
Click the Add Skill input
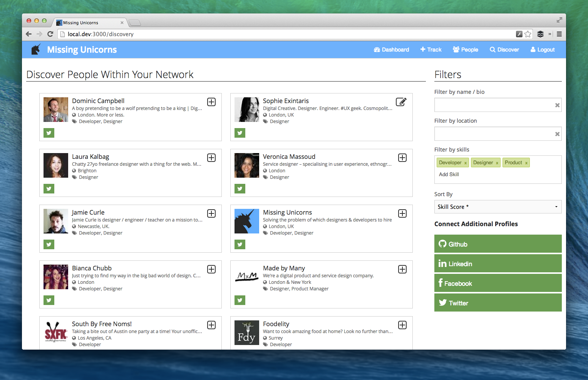click(x=449, y=174)
